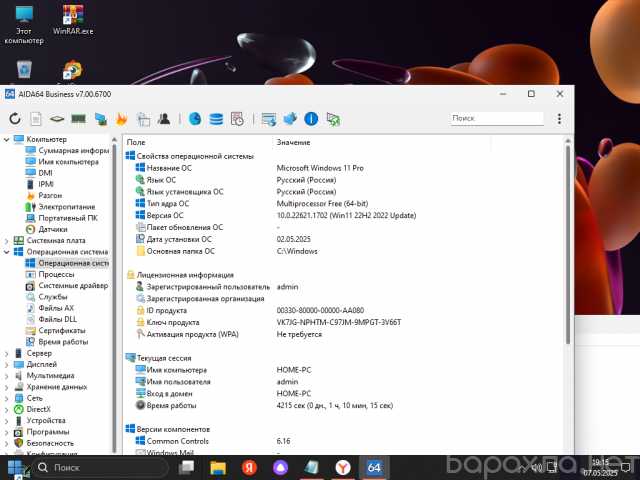Open the Report document icon
The image size is (640, 480).
click(36, 119)
